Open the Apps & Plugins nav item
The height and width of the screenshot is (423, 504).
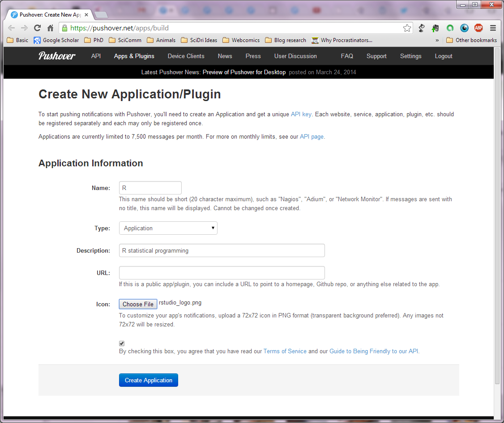tap(134, 56)
